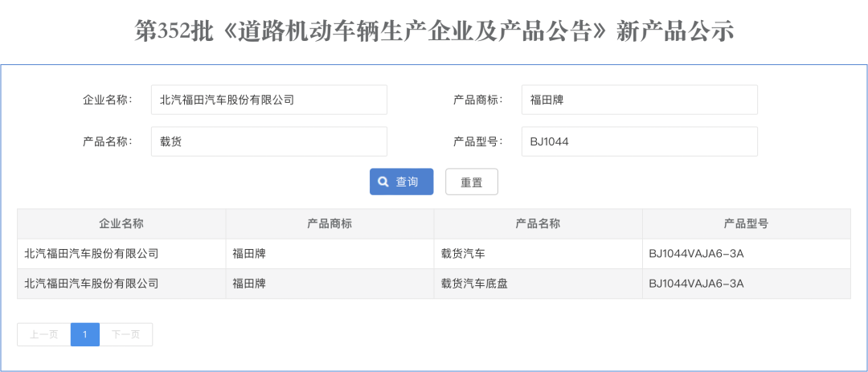Click the 产品型号: form label
The width and height of the screenshot is (868, 372).
point(478,141)
